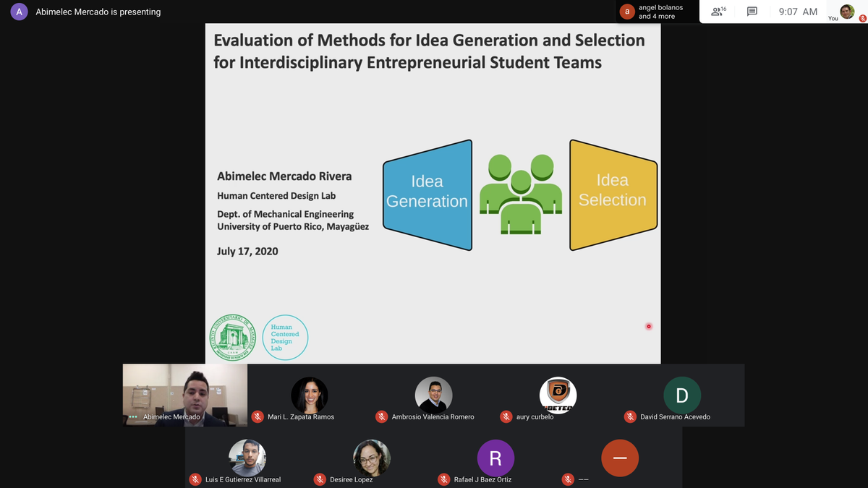Open the meeting chat panel
Viewport: 868px width, 488px height.
click(752, 12)
